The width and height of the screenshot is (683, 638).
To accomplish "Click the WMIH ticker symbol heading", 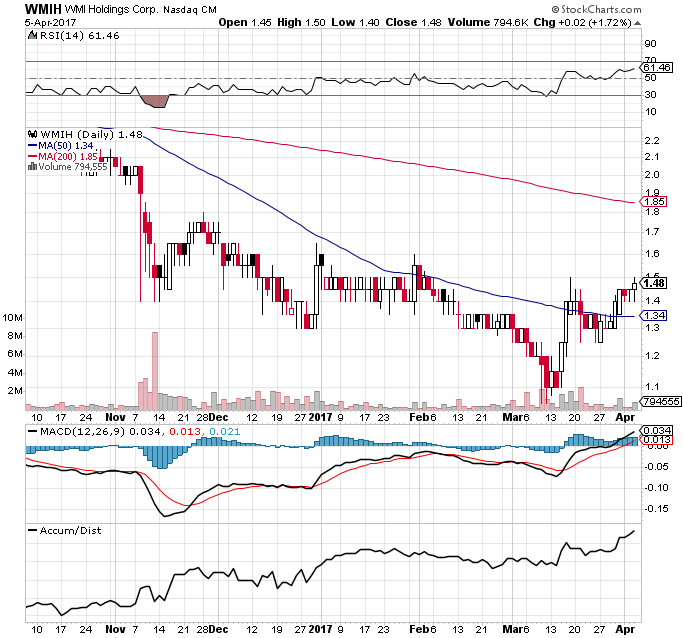I will (43, 9).
